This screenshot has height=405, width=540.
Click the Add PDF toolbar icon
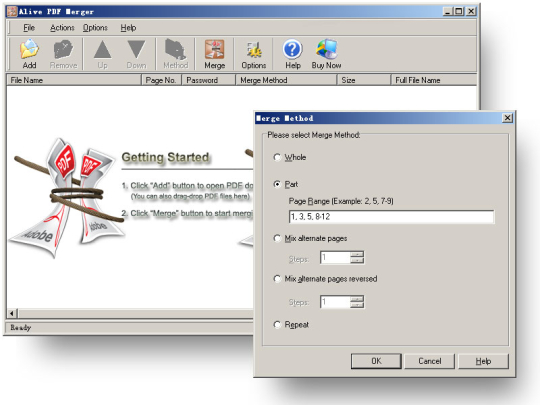[x=29, y=54]
